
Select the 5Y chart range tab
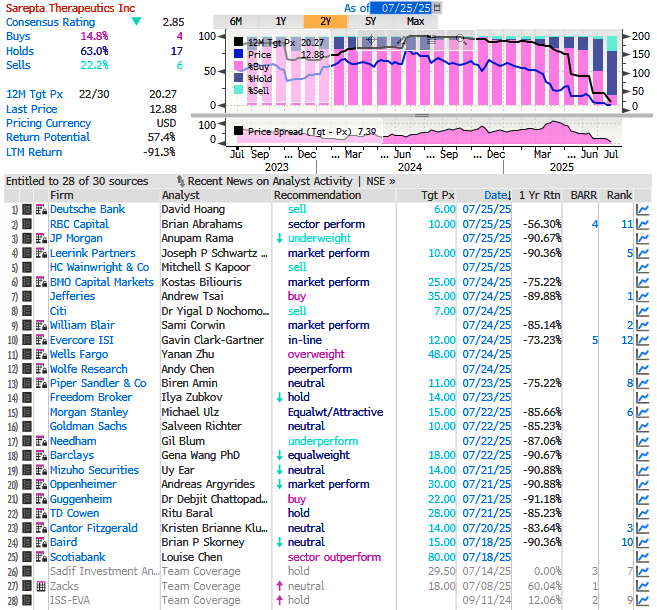[370, 21]
